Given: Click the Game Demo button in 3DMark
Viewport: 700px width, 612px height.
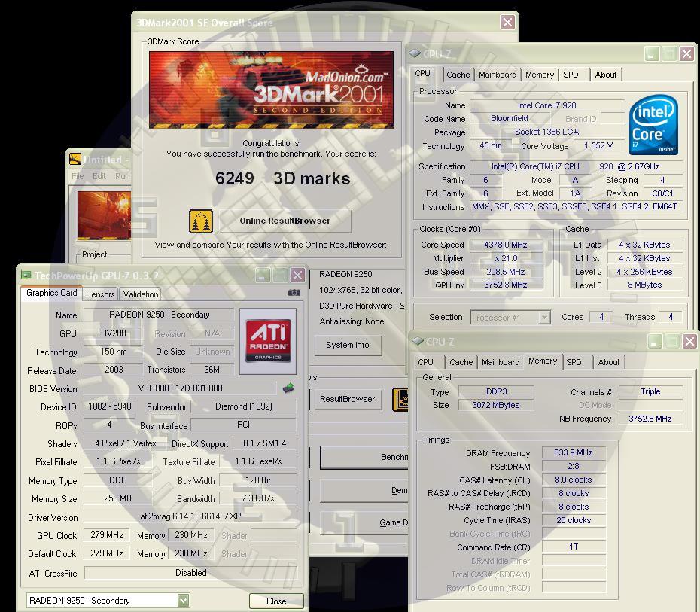Looking at the screenshot, I should coord(364,522).
